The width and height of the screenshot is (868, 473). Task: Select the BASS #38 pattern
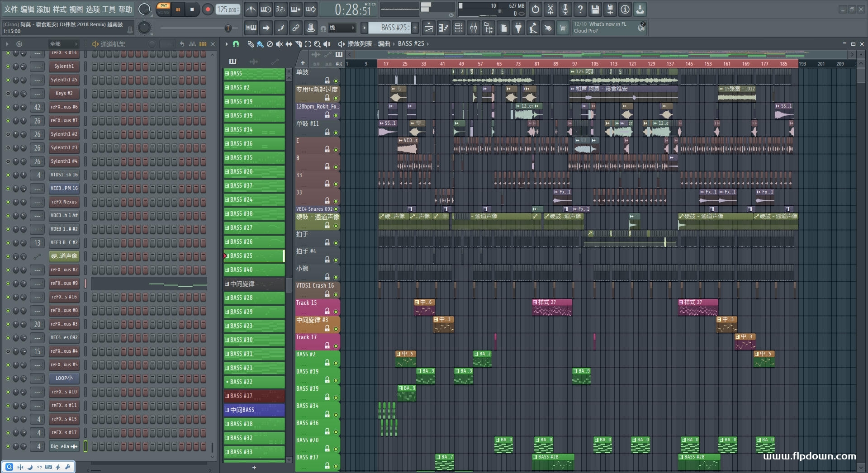coord(254,213)
